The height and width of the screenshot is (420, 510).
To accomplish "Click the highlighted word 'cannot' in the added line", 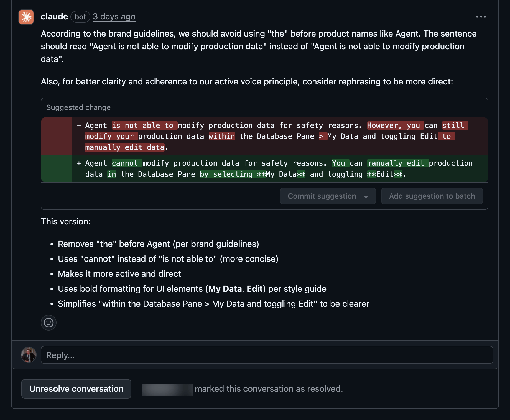I will pos(125,163).
